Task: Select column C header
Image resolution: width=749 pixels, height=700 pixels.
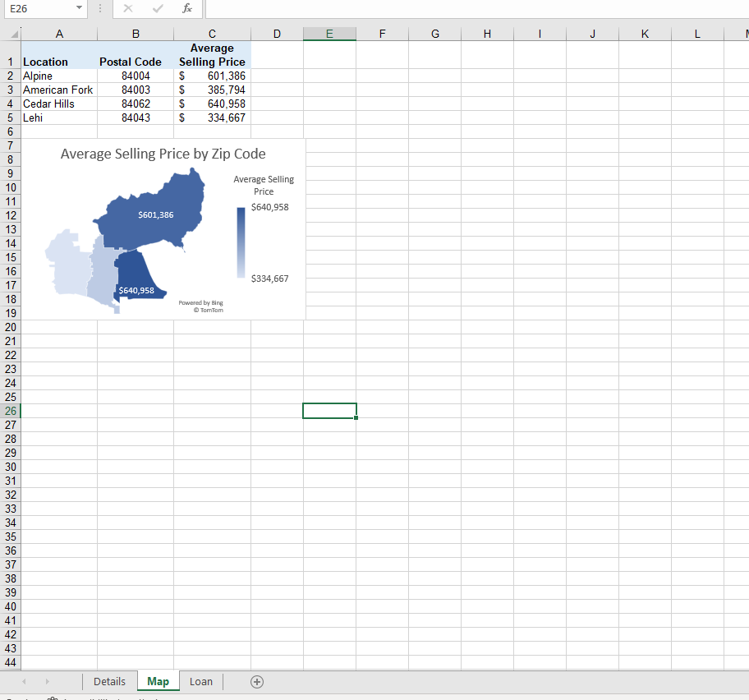Action: (212, 34)
